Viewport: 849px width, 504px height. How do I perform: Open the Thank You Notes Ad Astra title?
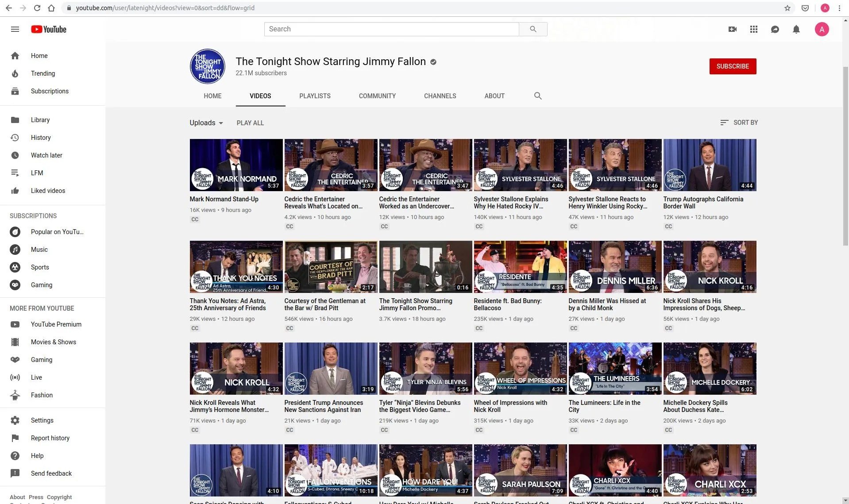(228, 304)
